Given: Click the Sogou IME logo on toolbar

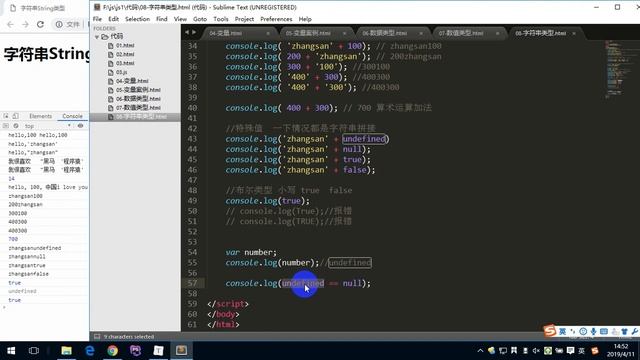Looking at the screenshot, I should pos(549,331).
